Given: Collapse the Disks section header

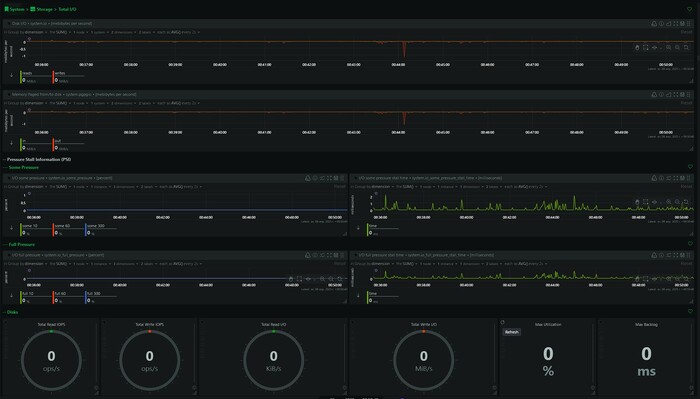Looking at the screenshot, I should coord(11,312).
